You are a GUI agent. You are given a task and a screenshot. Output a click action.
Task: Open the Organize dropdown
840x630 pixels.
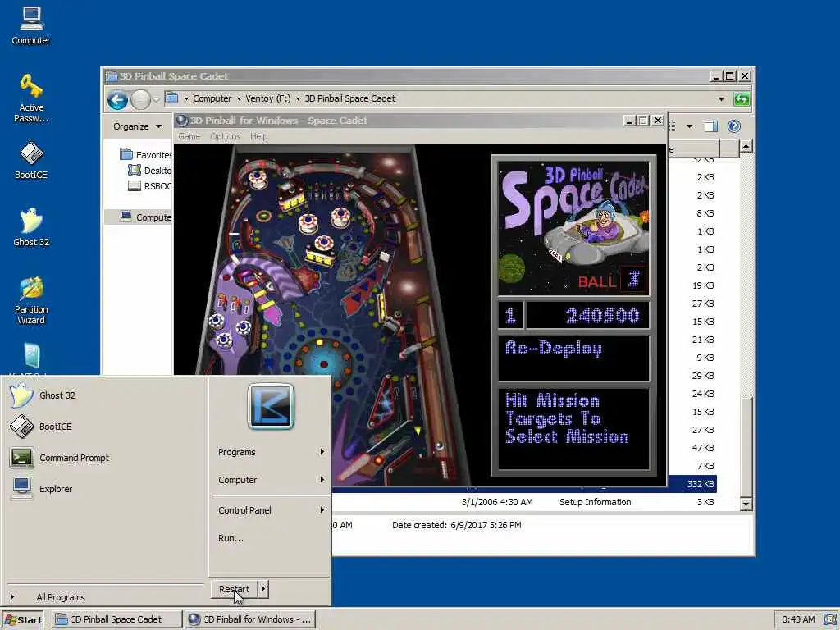tap(137, 126)
